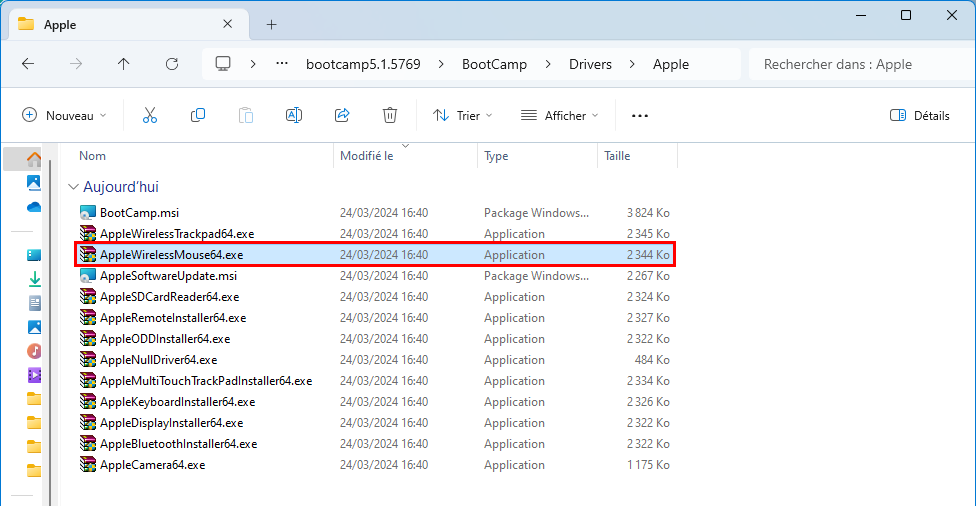Click the Paste clipboard icon
The width and height of the screenshot is (976, 506).
coord(246,115)
